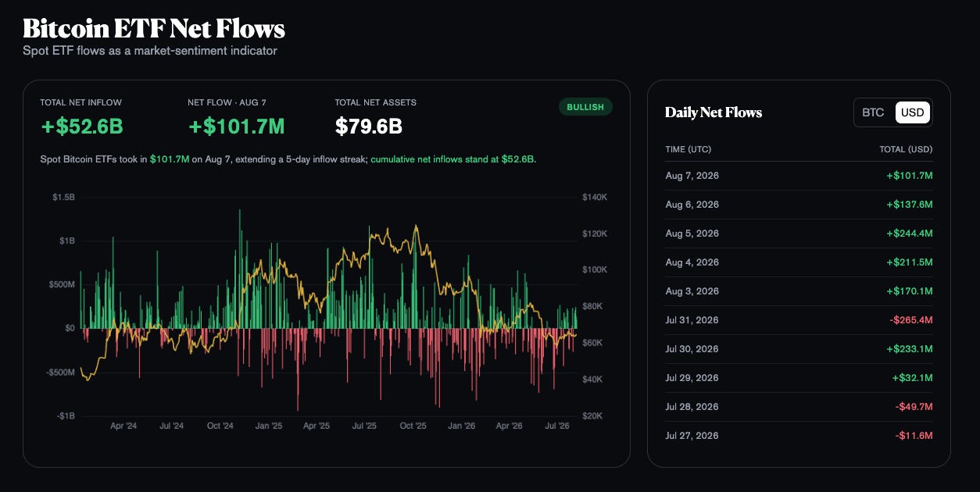The height and width of the screenshot is (492, 980).
Task: Select the Aug 6, 2026 row date
Action: click(x=692, y=205)
